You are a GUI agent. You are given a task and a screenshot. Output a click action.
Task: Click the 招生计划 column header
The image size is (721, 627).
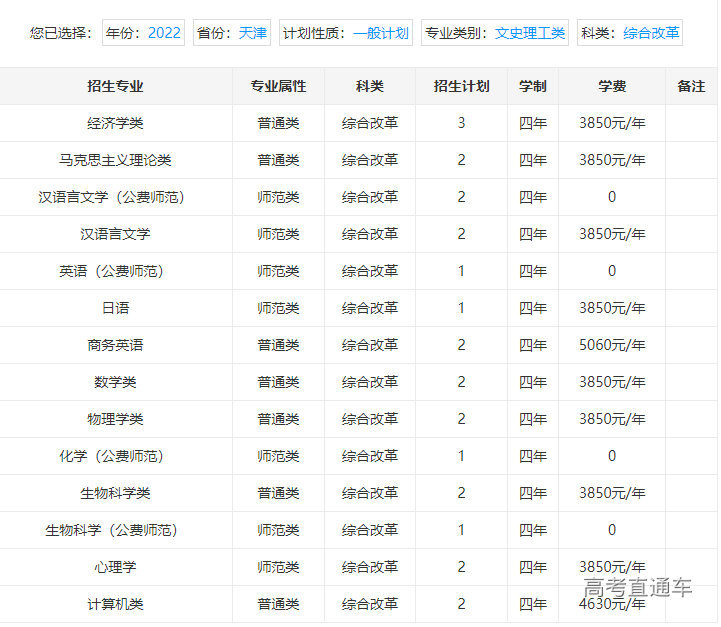461,86
